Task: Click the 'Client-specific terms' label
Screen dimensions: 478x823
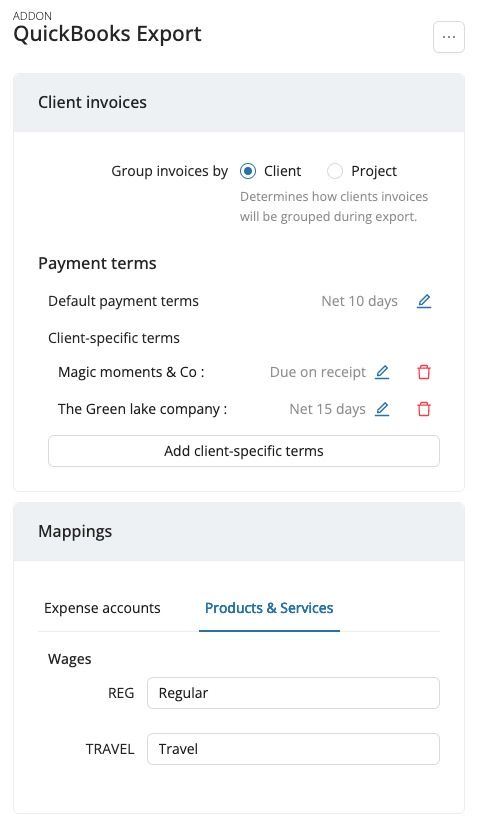Action: click(114, 338)
